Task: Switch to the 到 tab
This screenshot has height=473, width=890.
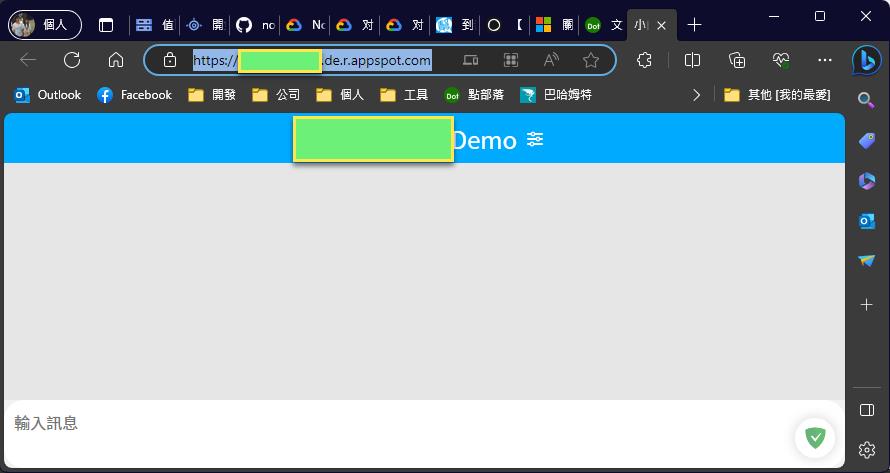Action: click(455, 25)
